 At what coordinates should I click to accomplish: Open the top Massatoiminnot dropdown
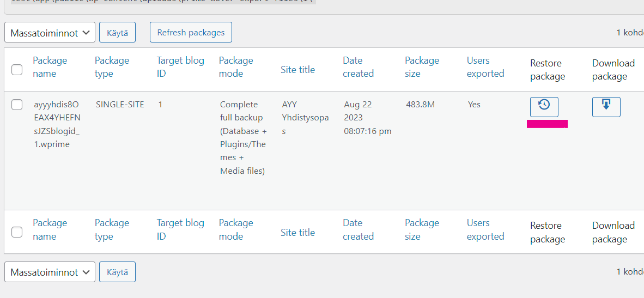pyautogui.click(x=50, y=32)
